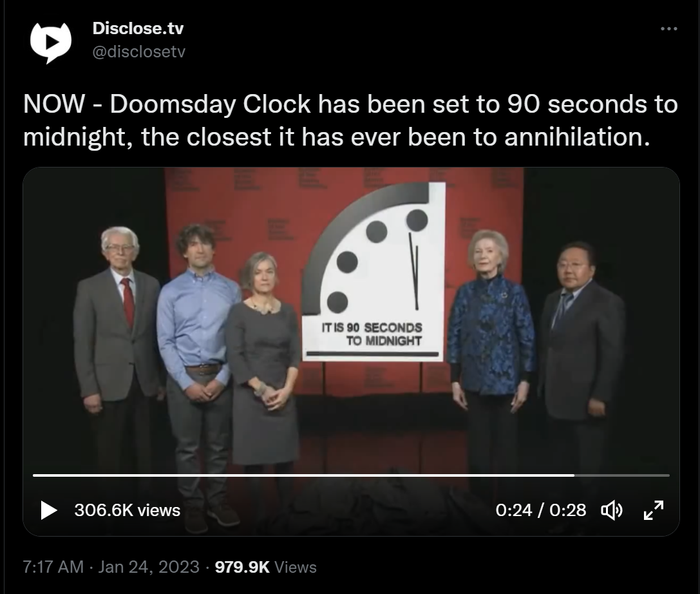Open the @disclosetv handle link
The width and height of the screenshot is (700, 594).
(x=138, y=52)
